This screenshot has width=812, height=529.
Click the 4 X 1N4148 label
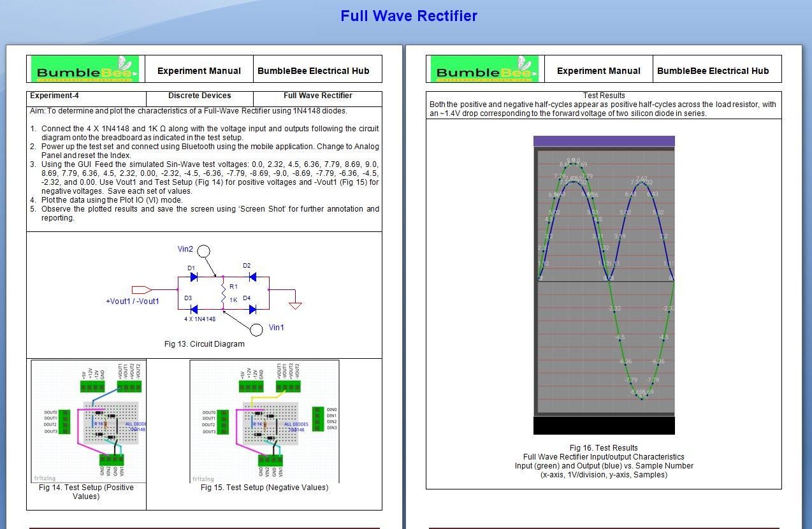point(200,319)
